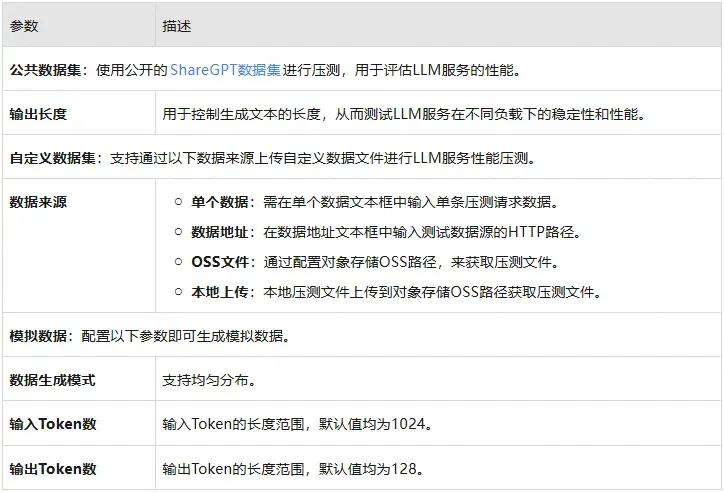Click text 支持通过以下数据来源上传自定义数据文件
The width and height of the screenshot is (724, 492).
tap(247, 158)
